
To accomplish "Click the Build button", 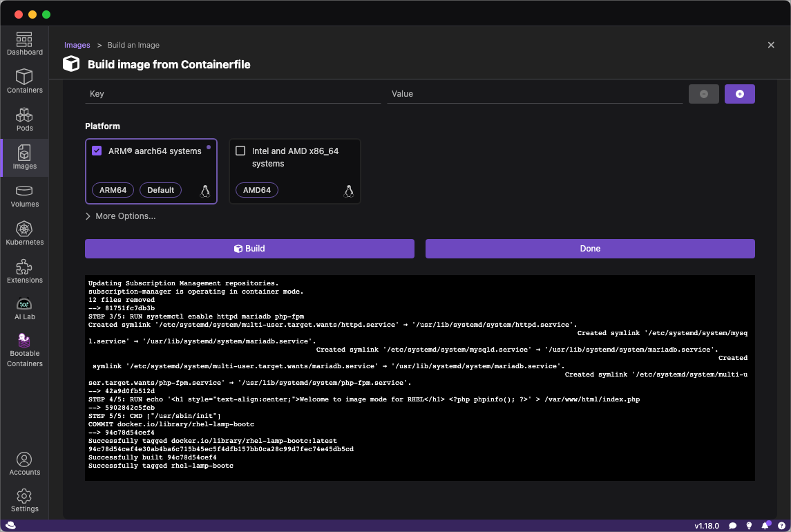I will pos(249,249).
